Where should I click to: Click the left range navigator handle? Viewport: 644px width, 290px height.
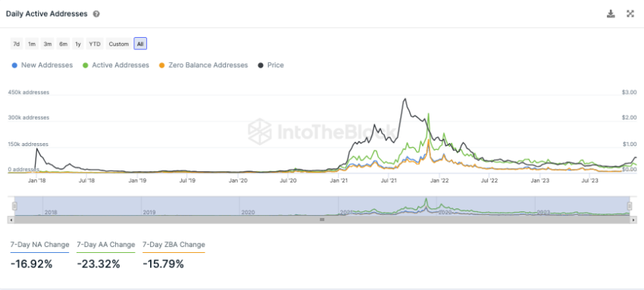(15, 206)
